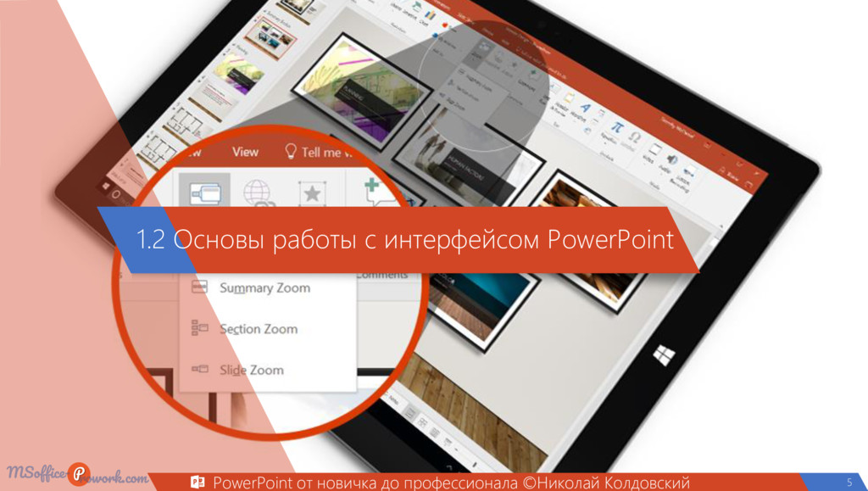Image resolution: width=868 pixels, height=491 pixels.
Task: Click the globe Link icon
Action: tap(258, 193)
